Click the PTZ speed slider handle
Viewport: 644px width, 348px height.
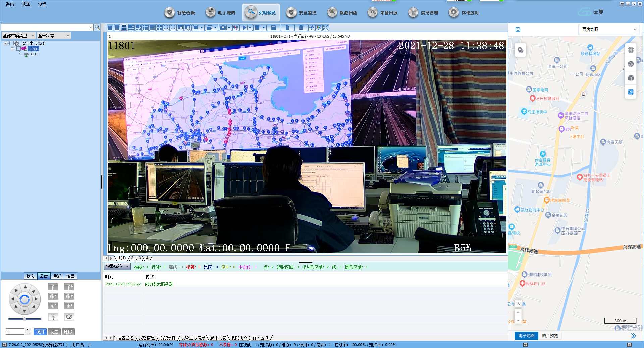[x=24, y=319]
